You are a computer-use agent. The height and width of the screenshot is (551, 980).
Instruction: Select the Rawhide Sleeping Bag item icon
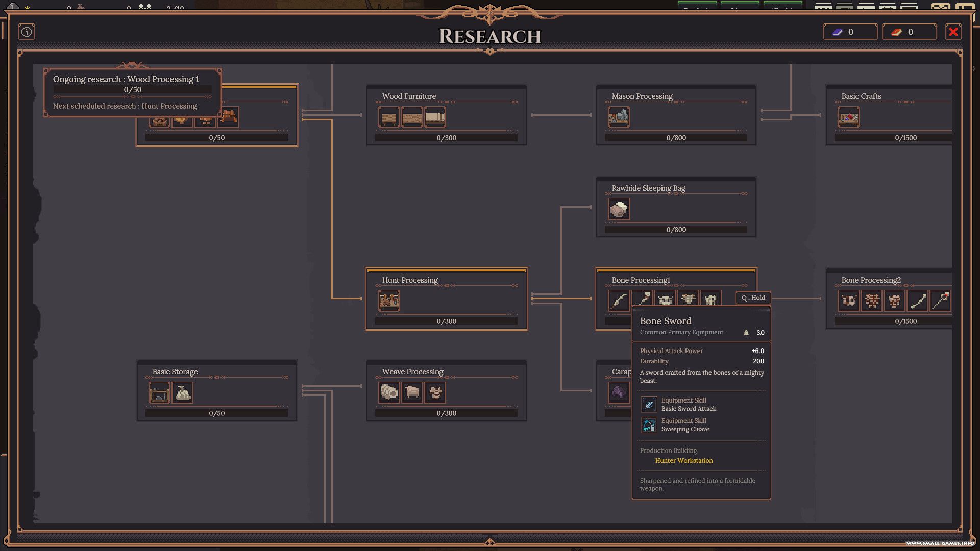click(619, 209)
